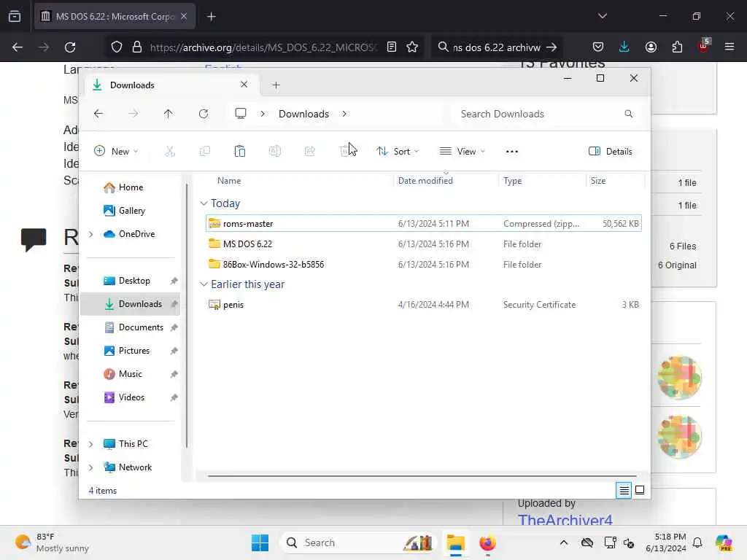Click the This PC monitor icon in address bar

tap(241, 114)
